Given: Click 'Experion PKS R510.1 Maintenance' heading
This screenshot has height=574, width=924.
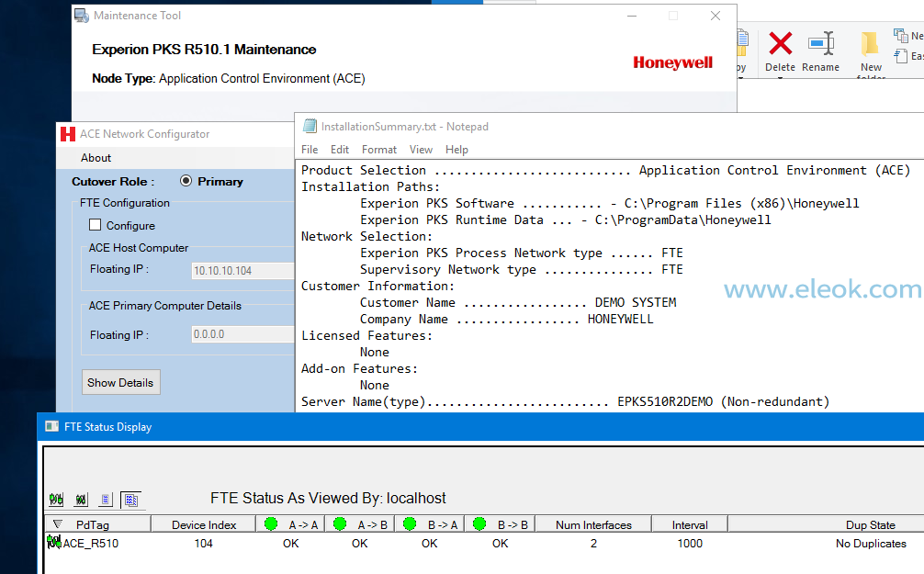Looking at the screenshot, I should click(204, 50).
